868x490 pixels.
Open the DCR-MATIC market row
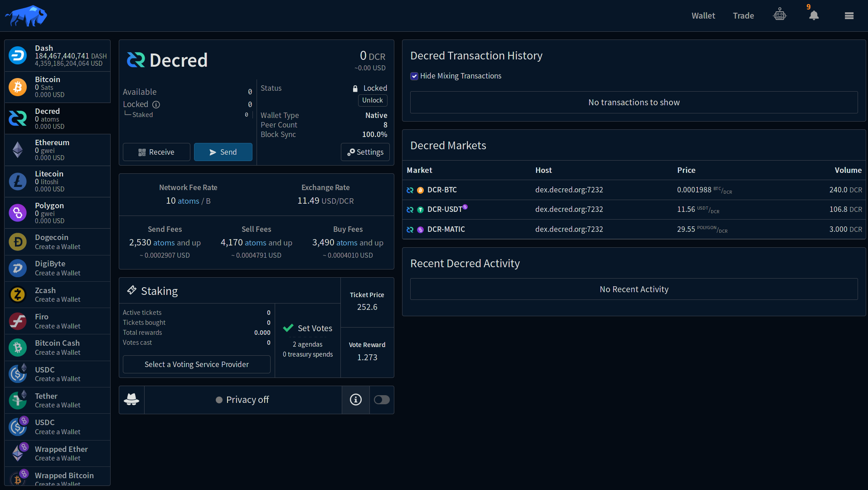click(634, 230)
